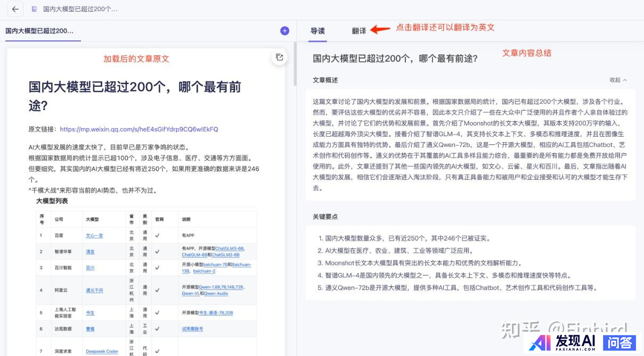
Task: Click the 关键要点 section label
Action: 325,217
